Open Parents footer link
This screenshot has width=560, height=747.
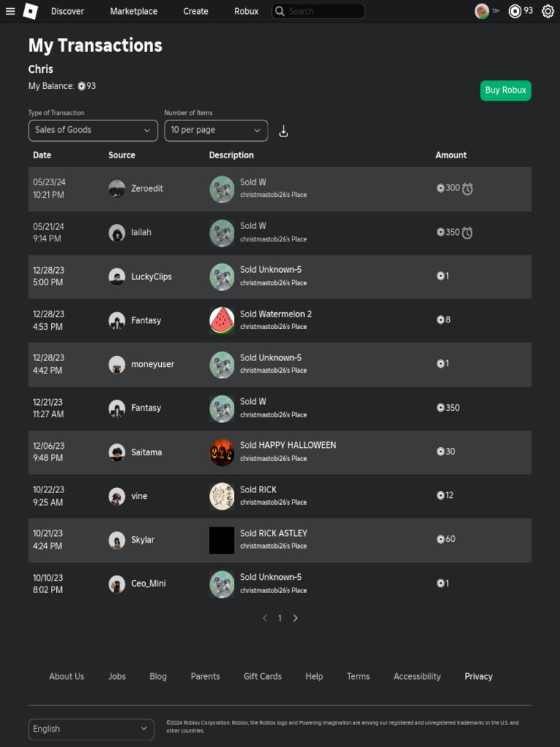pos(205,676)
